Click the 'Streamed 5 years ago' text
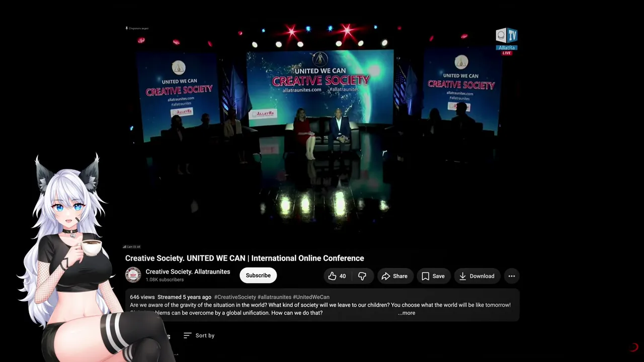The height and width of the screenshot is (362, 644). click(184, 297)
